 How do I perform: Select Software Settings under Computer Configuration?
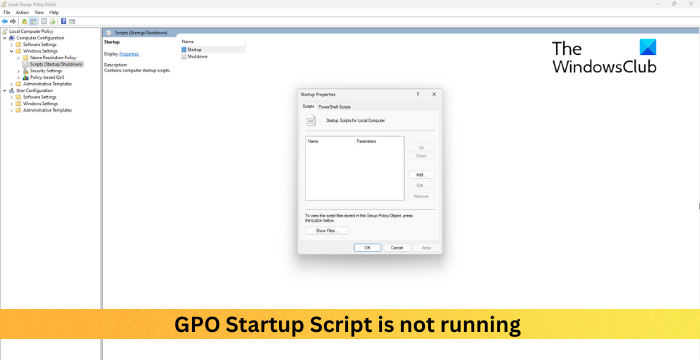(x=36, y=45)
